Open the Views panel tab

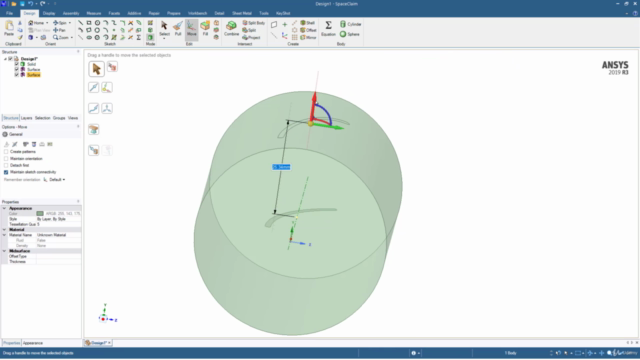73,118
